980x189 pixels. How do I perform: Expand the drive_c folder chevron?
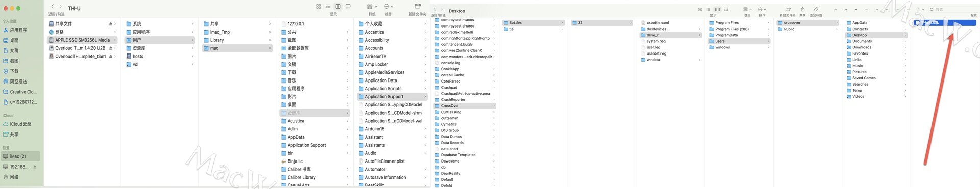[x=699, y=35]
